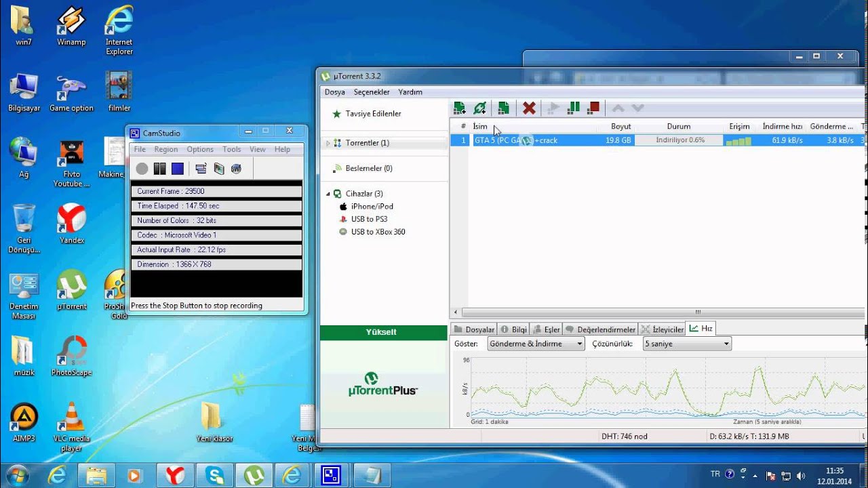The image size is (868, 488).
Task: Click the Add Torrent toolbar icon
Action: pos(460,108)
